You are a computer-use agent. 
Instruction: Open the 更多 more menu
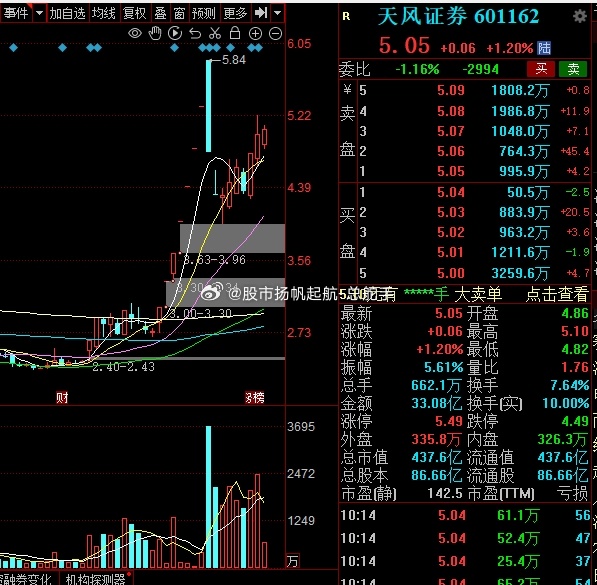coord(235,13)
